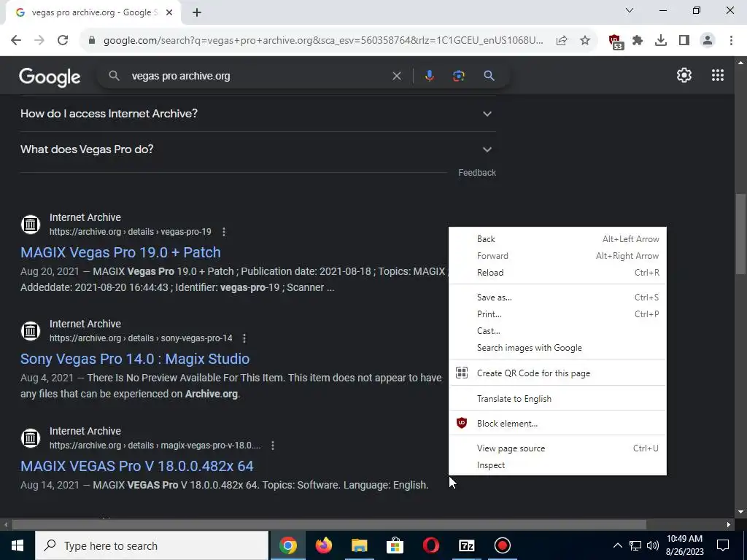Click the horizontal scrollbar thumb
The width and height of the screenshot is (747, 560).
click(x=329, y=525)
